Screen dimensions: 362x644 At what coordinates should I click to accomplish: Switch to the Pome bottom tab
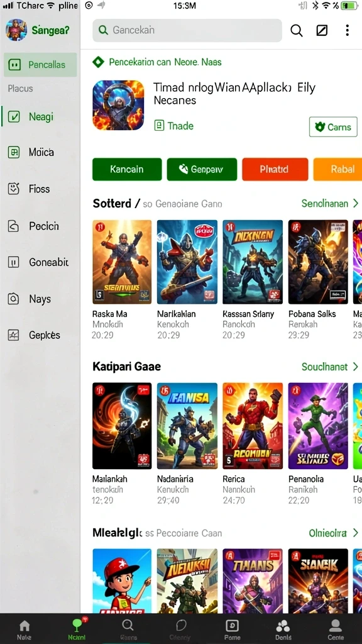(232, 629)
